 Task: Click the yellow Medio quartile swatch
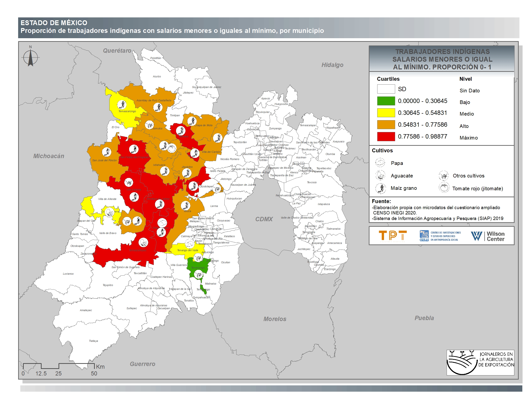[386, 113]
